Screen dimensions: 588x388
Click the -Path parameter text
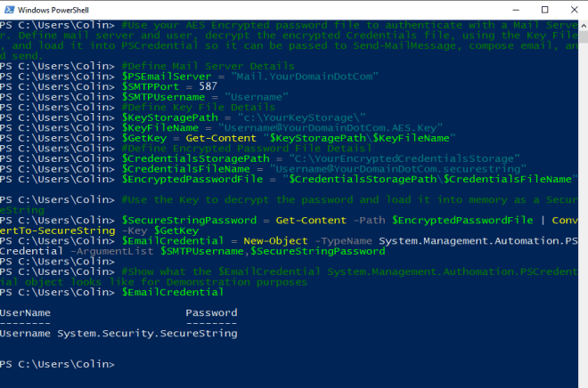click(x=370, y=220)
